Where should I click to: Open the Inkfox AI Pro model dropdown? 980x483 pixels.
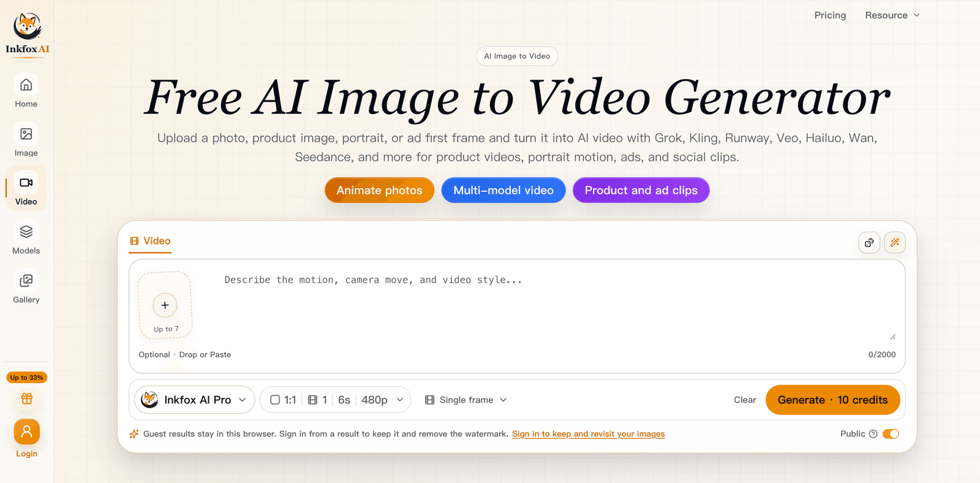point(195,400)
